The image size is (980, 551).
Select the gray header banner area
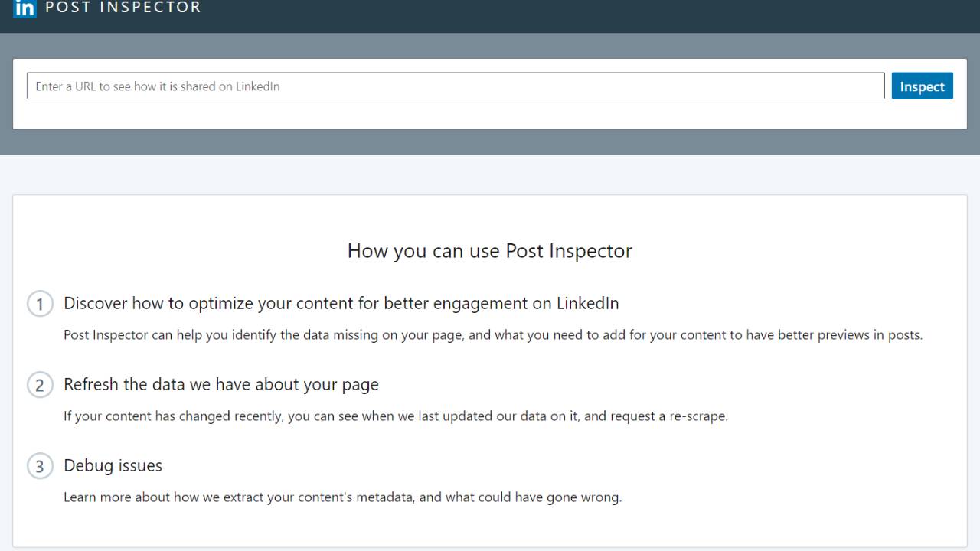[x=490, y=142]
